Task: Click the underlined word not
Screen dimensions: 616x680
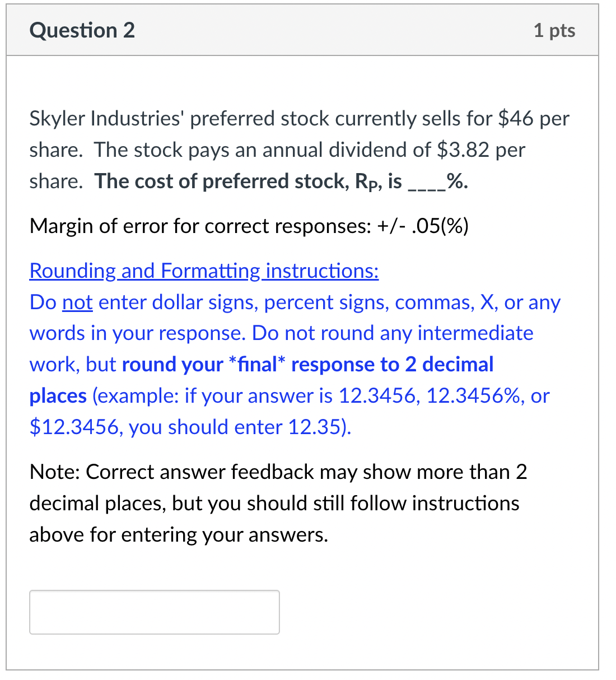Action: tap(78, 302)
